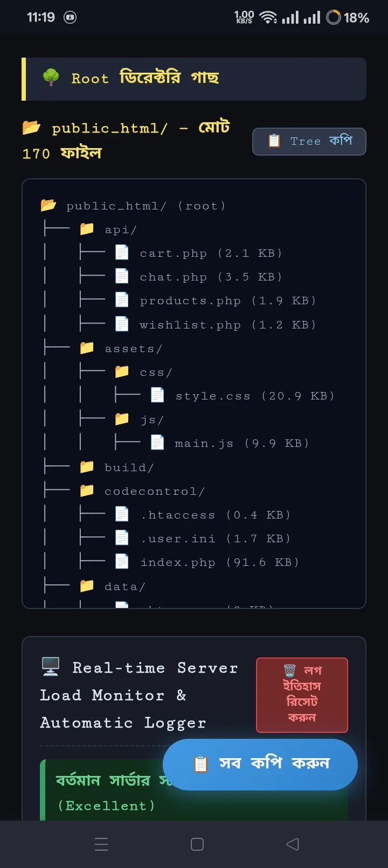Select the assets/ folder icon
Screen dimensions: 388x868
87,348
